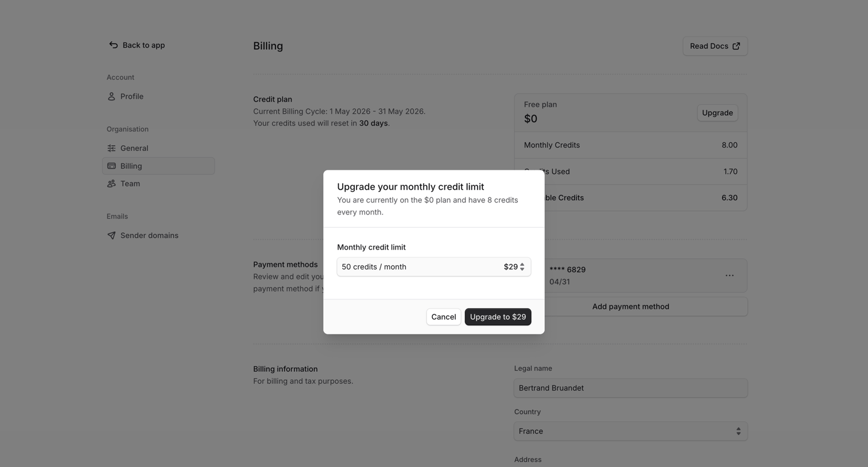Open the three-dot menu for card 6829
This screenshot has width=868, height=467.
coord(729,275)
